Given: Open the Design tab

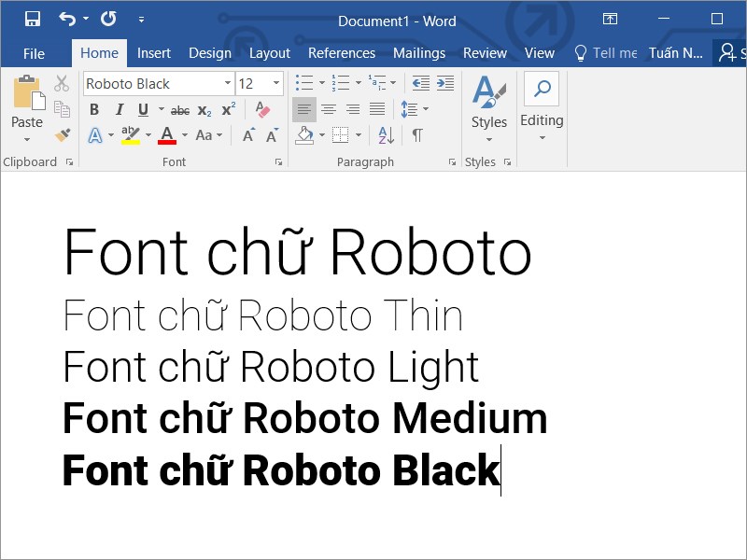Looking at the screenshot, I should (x=209, y=53).
